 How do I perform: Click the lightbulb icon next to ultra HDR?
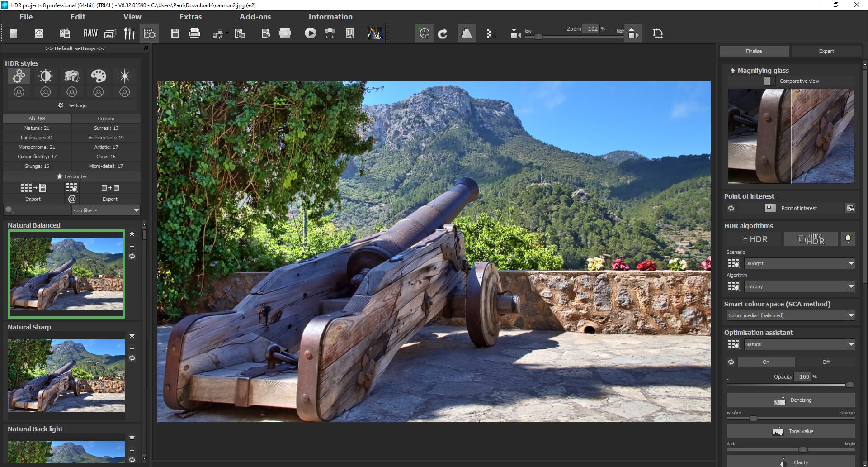coord(848,239)
